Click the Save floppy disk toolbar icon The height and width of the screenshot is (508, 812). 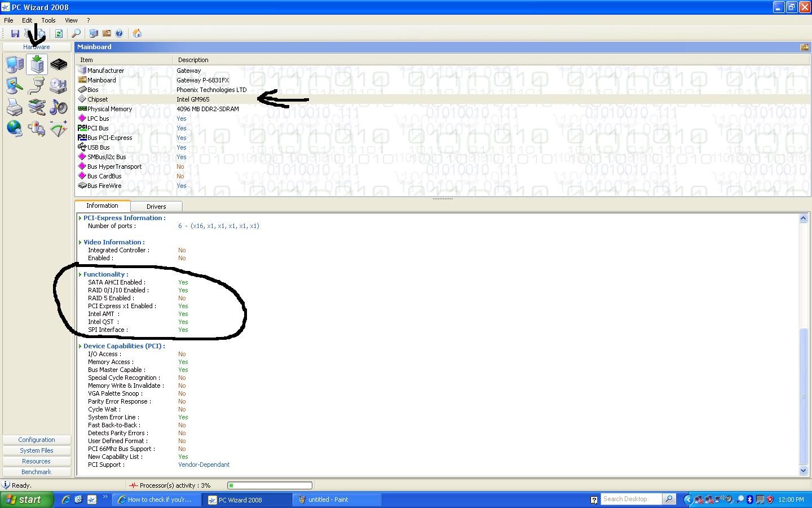pos(15,34)
